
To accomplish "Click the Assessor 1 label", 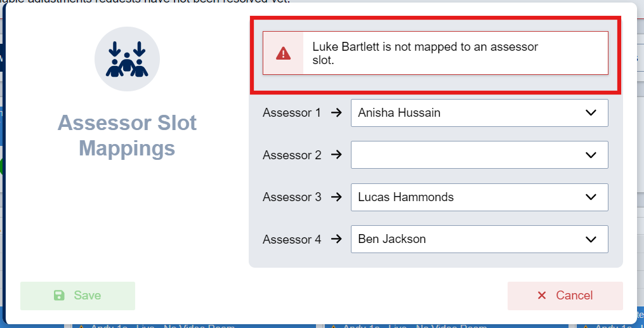I will pyautogui.click(x=292, y=113).
